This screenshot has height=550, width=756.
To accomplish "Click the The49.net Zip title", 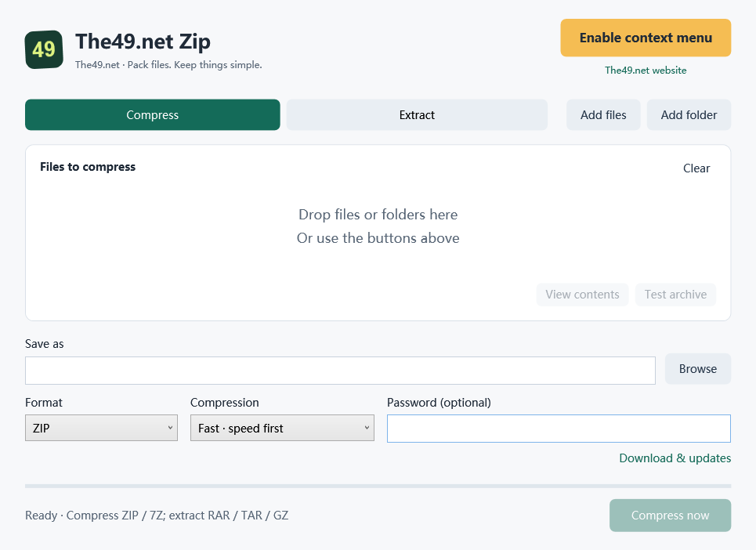I will point(143,42).
